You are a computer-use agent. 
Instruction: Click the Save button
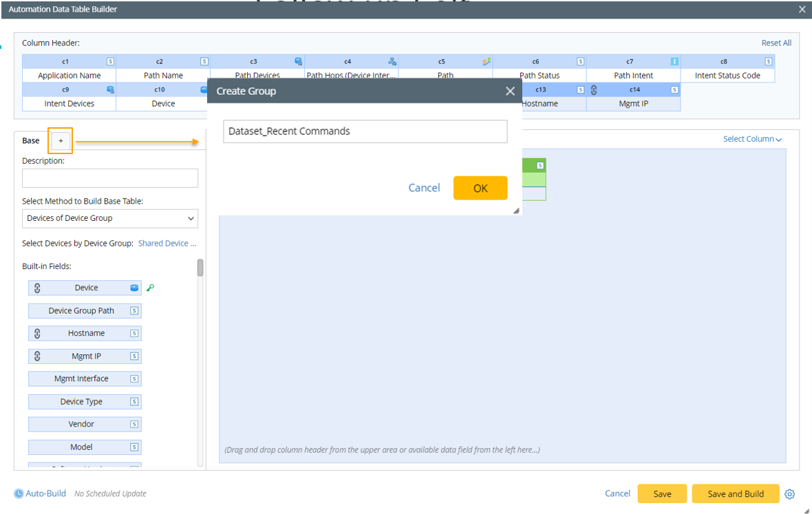662,494
